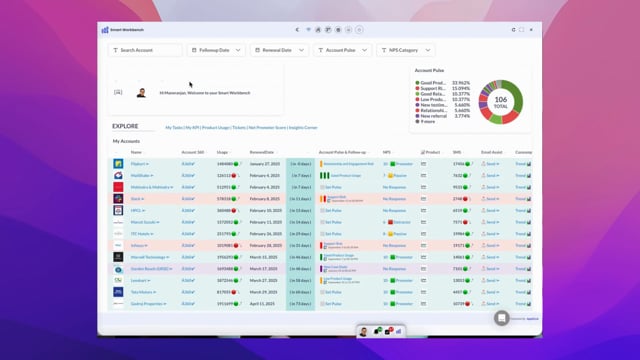The image size is (640, 360).
Task: Click the ID card icon beside the avatar
Action: pyautogui.click(x=118, y=93)
